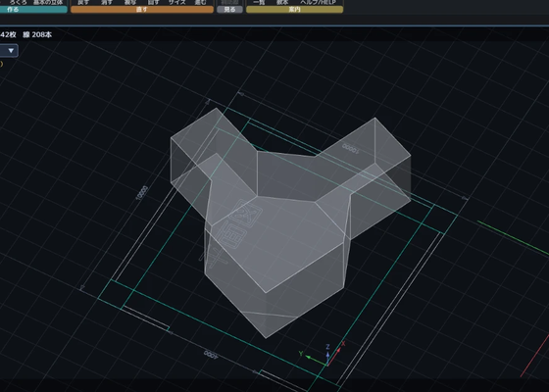The width and height of the screenshot is (549, 392).
Task: Open the 教本 tutorial button
Action: click(282, 2)
